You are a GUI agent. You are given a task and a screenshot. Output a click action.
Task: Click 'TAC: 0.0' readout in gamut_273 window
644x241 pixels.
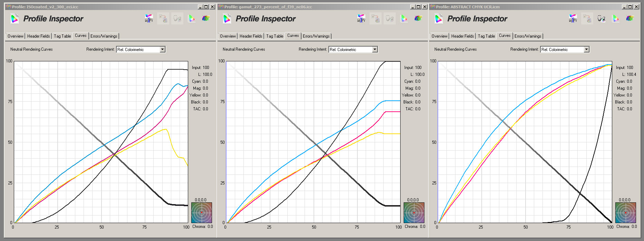click(413, 109)
